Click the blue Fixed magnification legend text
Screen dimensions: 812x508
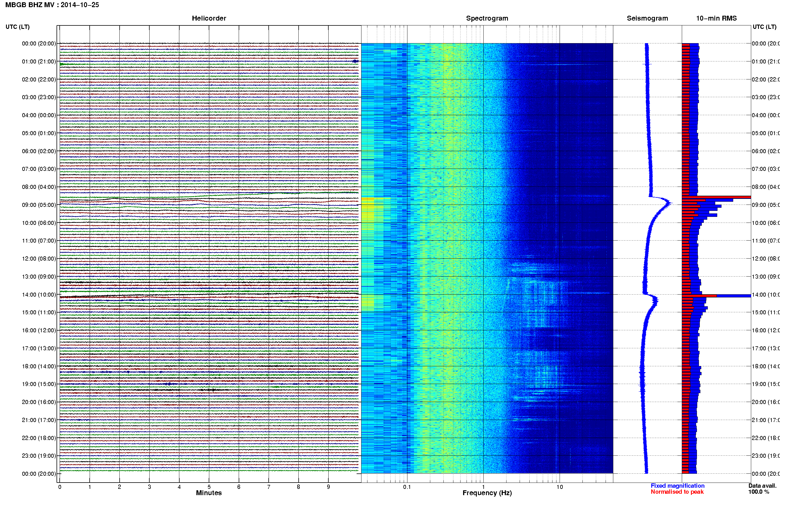coord(678,486)
